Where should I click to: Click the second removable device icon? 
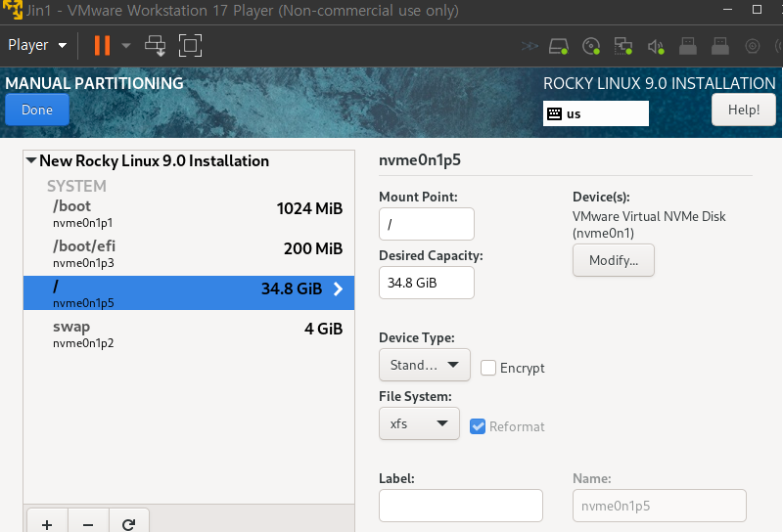point(719,46)
